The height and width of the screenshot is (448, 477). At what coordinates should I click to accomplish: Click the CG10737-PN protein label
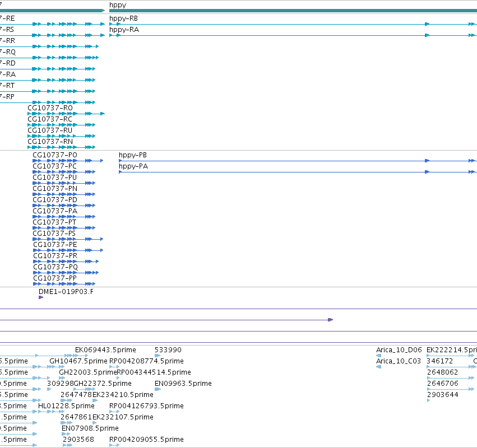pos(55,189)
